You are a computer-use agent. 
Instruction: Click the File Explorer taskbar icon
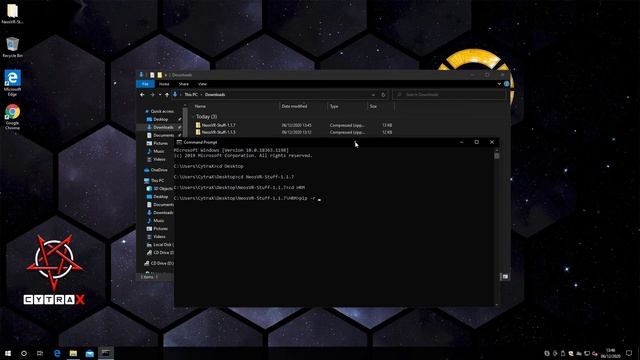tap(73, 353)
